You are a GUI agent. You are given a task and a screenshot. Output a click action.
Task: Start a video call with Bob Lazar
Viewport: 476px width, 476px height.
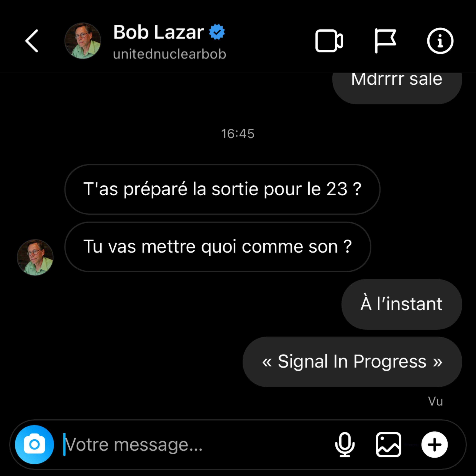(329, 41)
